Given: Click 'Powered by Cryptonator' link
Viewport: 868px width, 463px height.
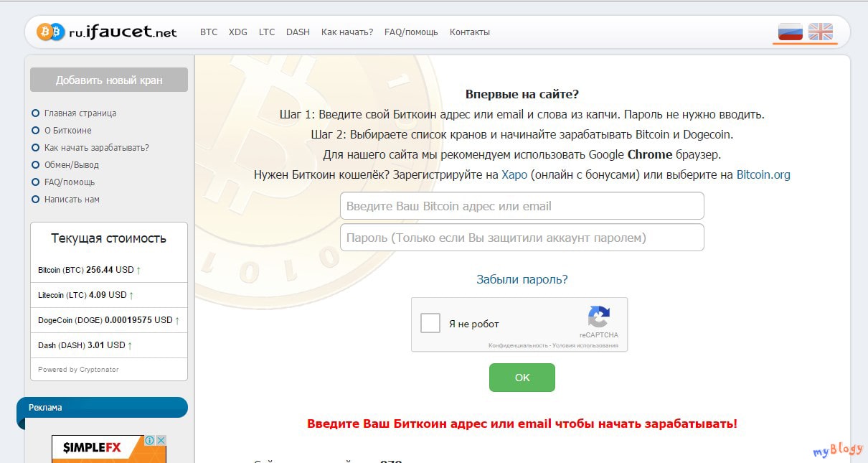Looking at the screenshot, I should pyautogui.click(x=78, y=370).
